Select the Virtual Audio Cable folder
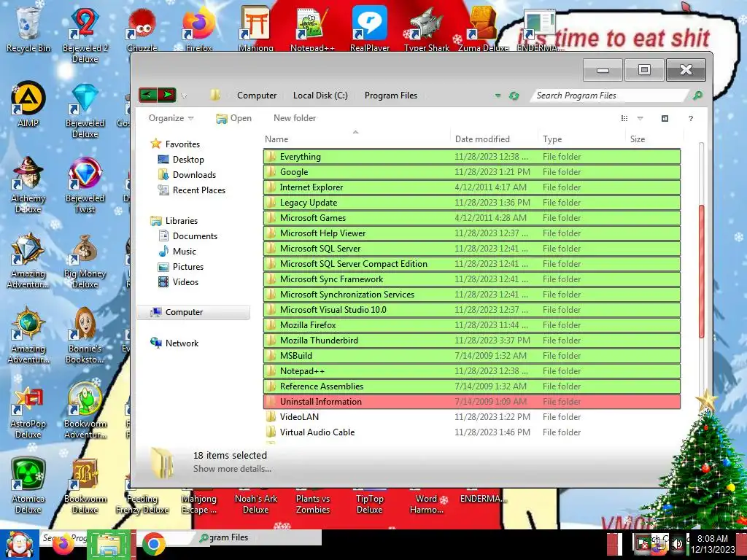Image resolution: width=747 pixels, height=560 pixels. [x=472, y=432]
